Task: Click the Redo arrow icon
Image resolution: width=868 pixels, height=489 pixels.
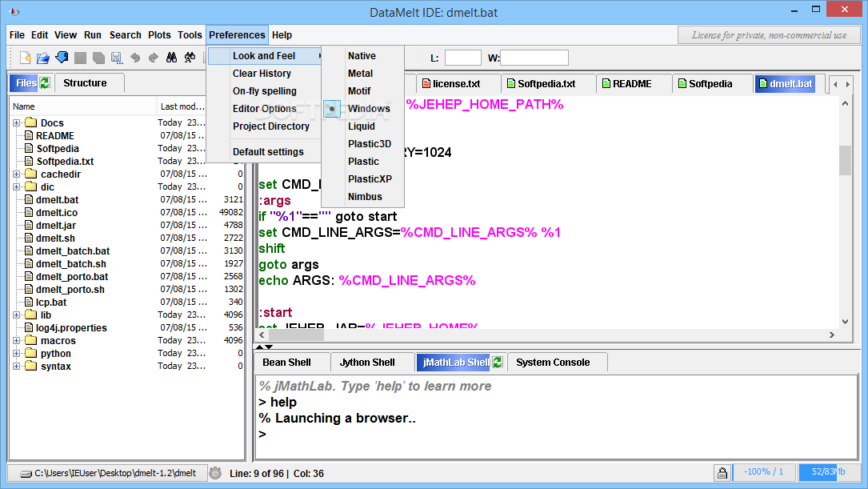Action: [154, 58]
